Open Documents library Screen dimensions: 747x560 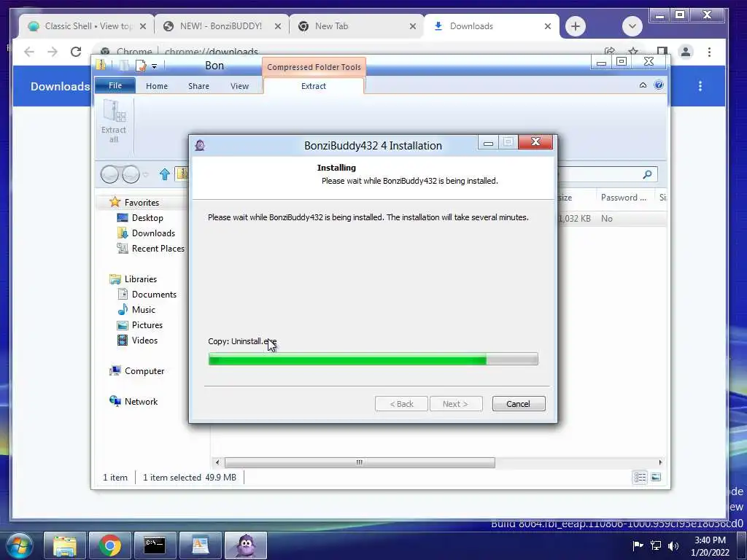(x=154, y=295)
